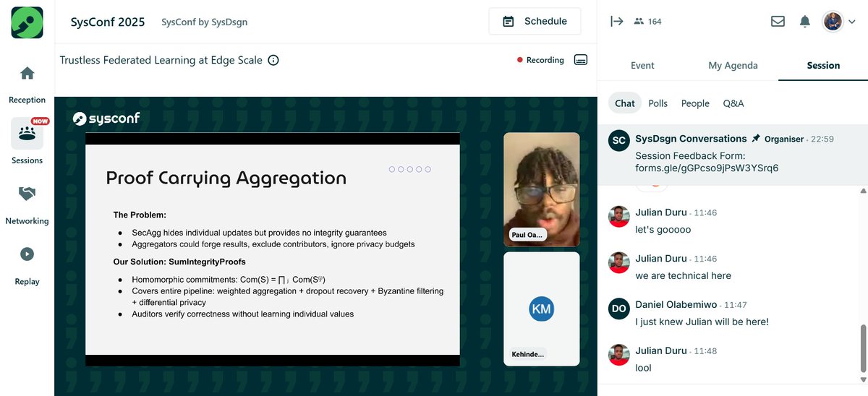Screen dimensions: 868x396
Task: Click the pin icon on SysDsgn message
Action: 756,139
